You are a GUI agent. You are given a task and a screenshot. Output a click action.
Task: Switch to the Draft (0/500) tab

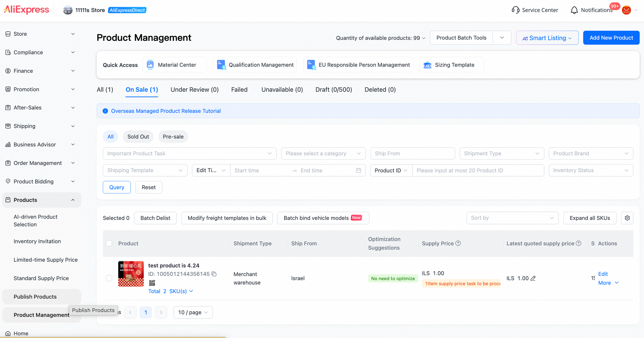coord(334,89)
